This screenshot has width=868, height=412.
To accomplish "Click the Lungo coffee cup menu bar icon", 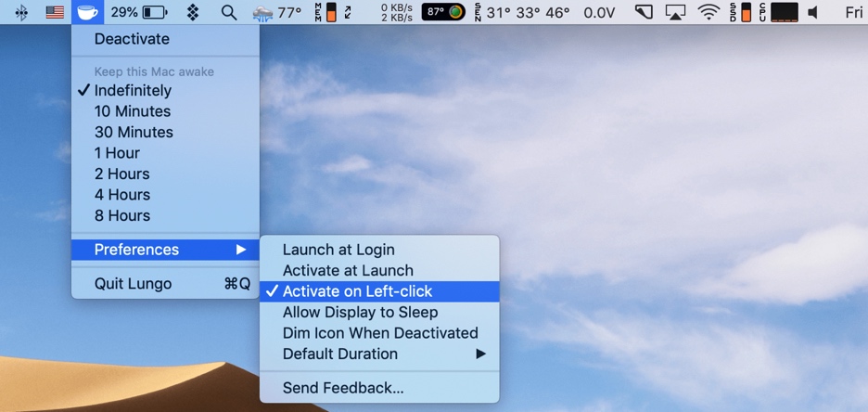I will pyautogui.click(x=87, y=12).
